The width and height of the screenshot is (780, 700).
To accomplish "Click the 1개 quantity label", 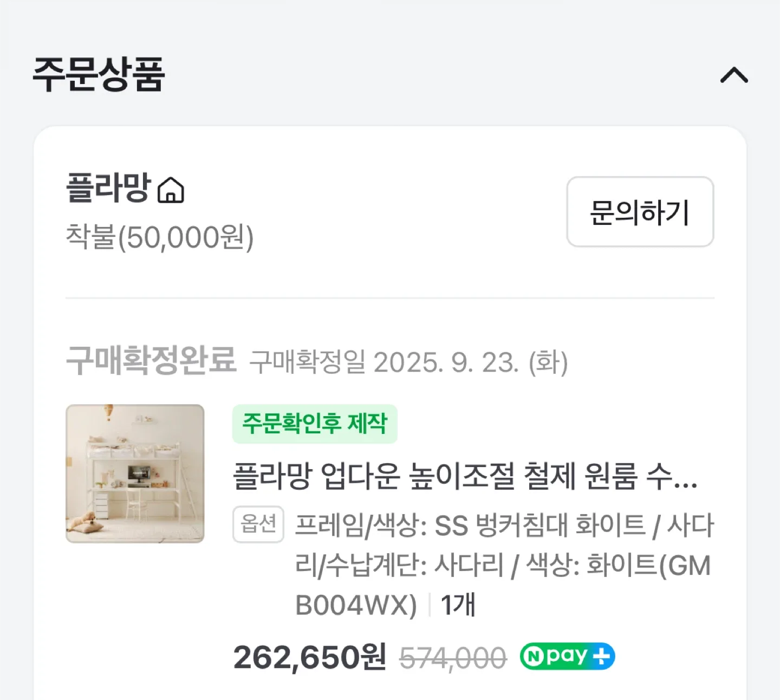I will [x=458, y=605].
